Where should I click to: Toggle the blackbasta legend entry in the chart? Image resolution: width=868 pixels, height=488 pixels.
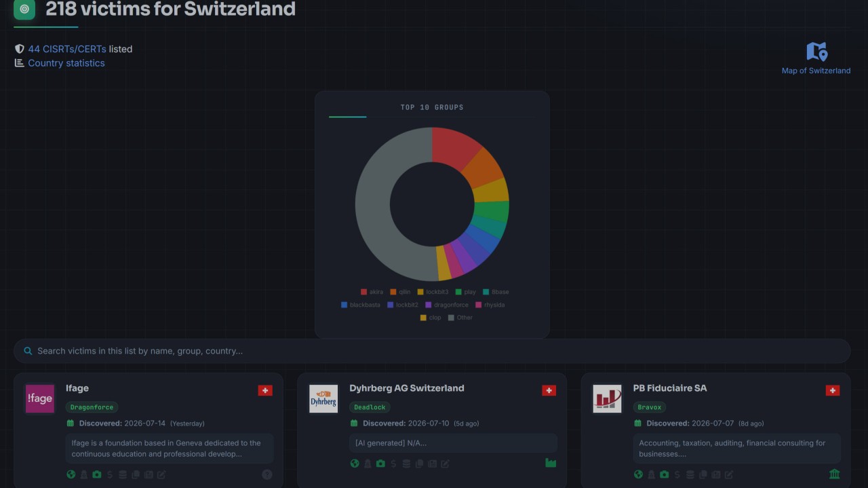(x=361, y=305)
